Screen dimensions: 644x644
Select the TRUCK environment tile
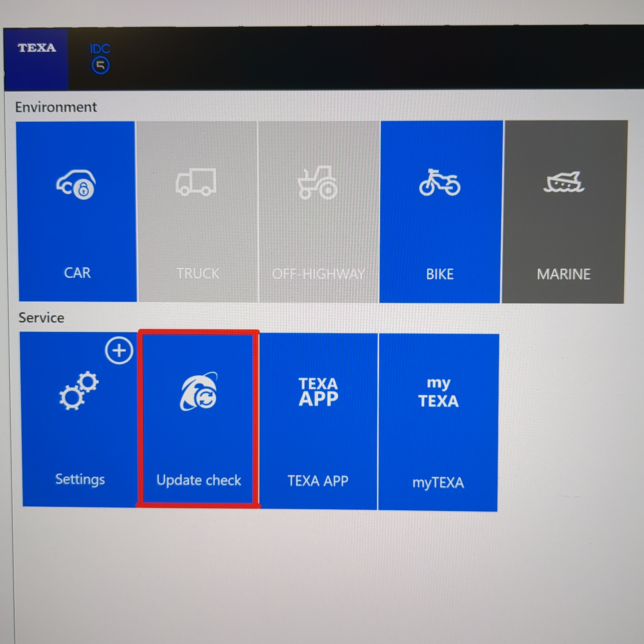coord(198,212)
